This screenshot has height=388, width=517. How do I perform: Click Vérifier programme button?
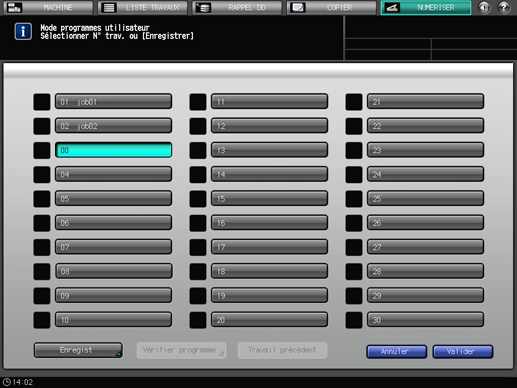click(x=181, y=350)
